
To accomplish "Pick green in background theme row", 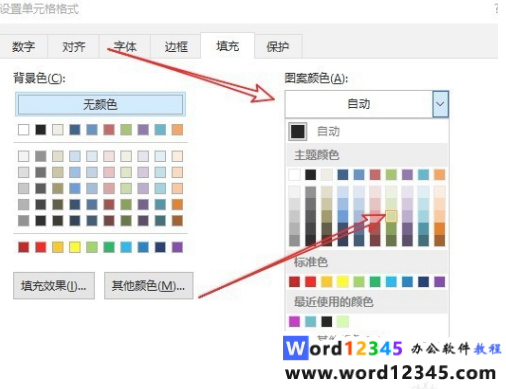I will pyautogui.click(x=126, y=130).
